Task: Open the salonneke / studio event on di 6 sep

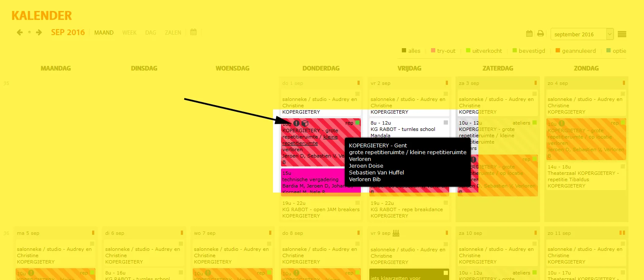Action: (x=144, y=253)
